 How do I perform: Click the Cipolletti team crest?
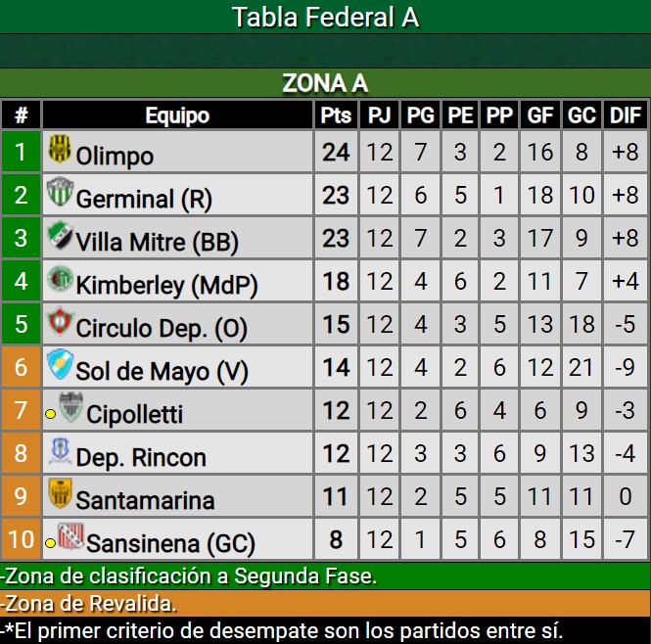70,407
